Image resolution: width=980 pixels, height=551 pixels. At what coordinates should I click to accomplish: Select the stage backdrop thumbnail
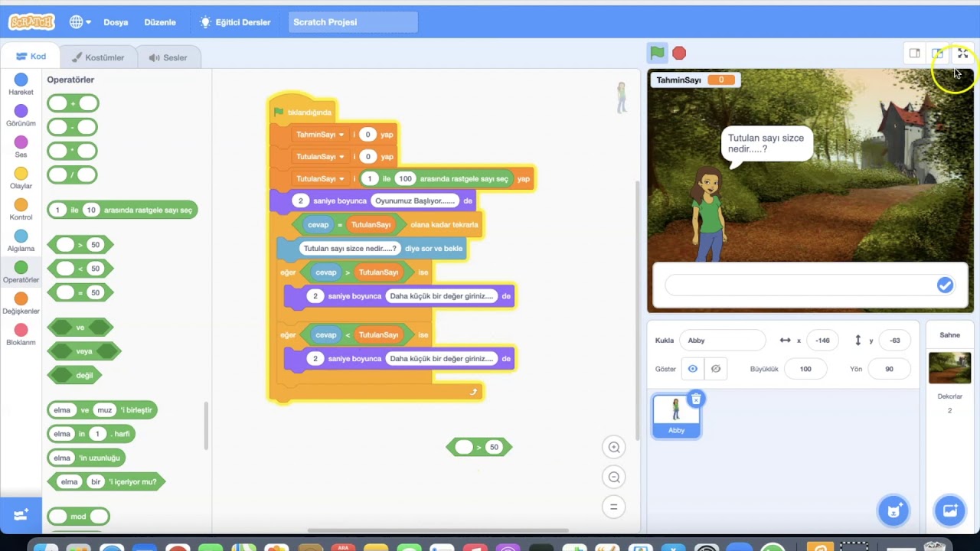tap(949, 368)
